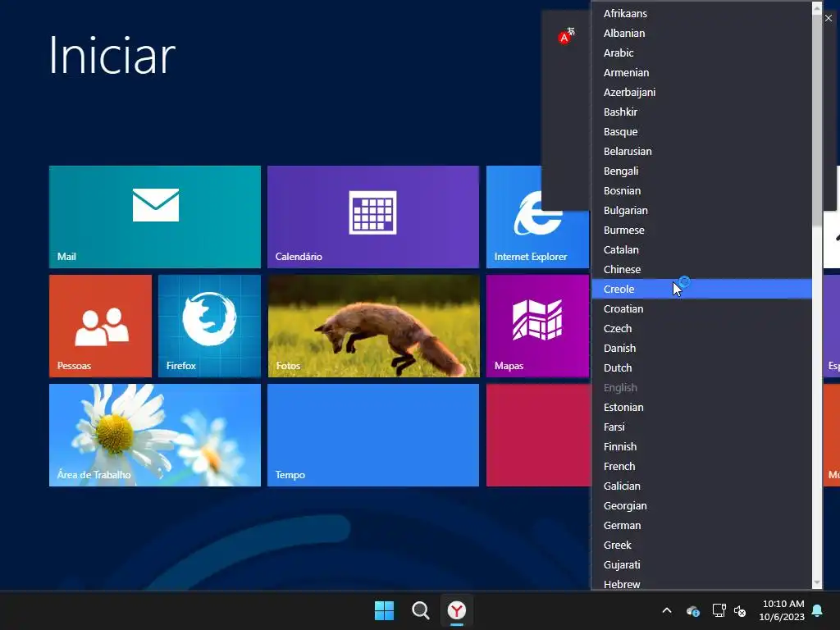Choose Czech from the dropdown

[702, 328]
